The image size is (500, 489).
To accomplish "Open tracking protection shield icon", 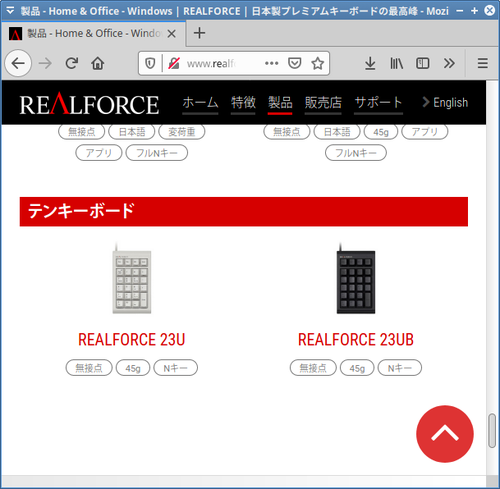I will 150,63.
